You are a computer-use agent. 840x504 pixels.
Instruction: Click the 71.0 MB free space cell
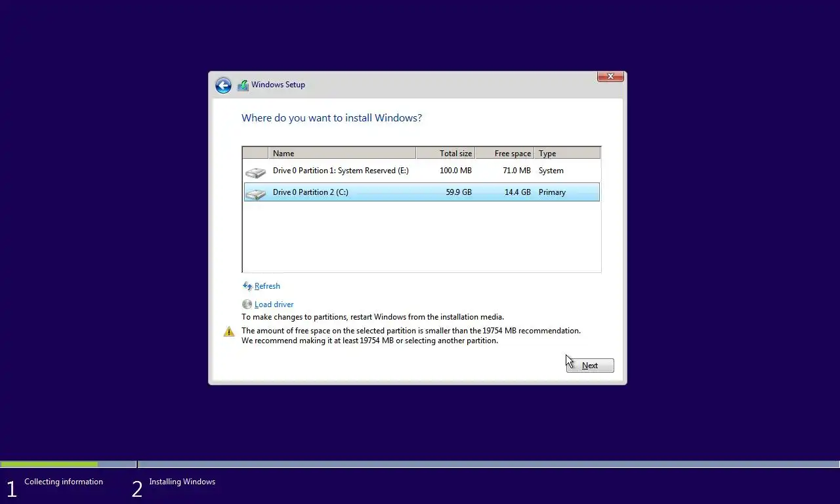click(516, 171)
